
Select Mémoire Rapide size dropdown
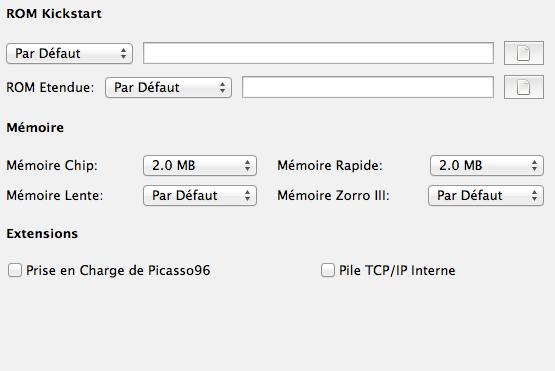487,165
